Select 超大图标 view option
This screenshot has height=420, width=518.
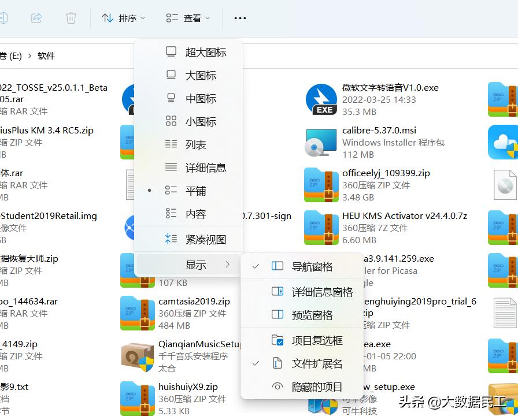click(x=188, y=52)
